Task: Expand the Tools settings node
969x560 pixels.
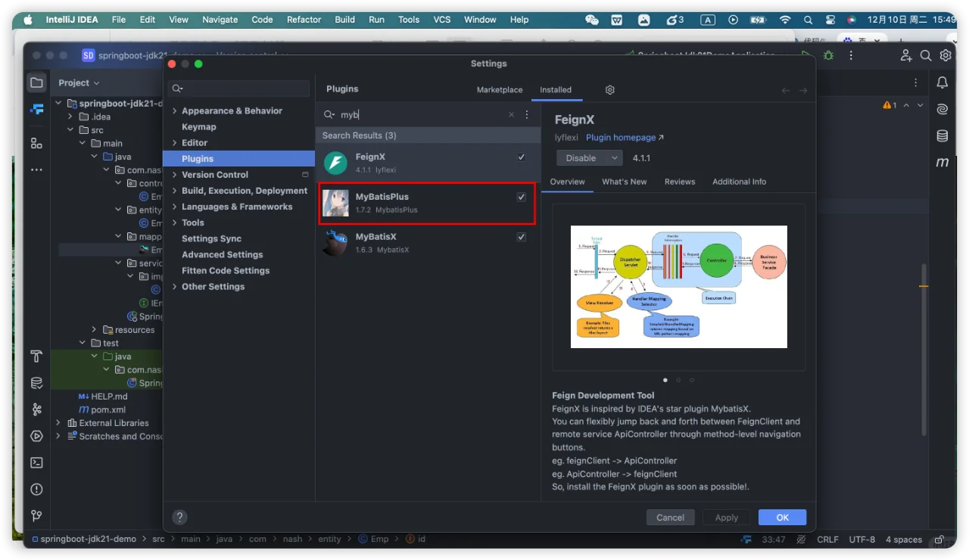Action: pos(175,222)
